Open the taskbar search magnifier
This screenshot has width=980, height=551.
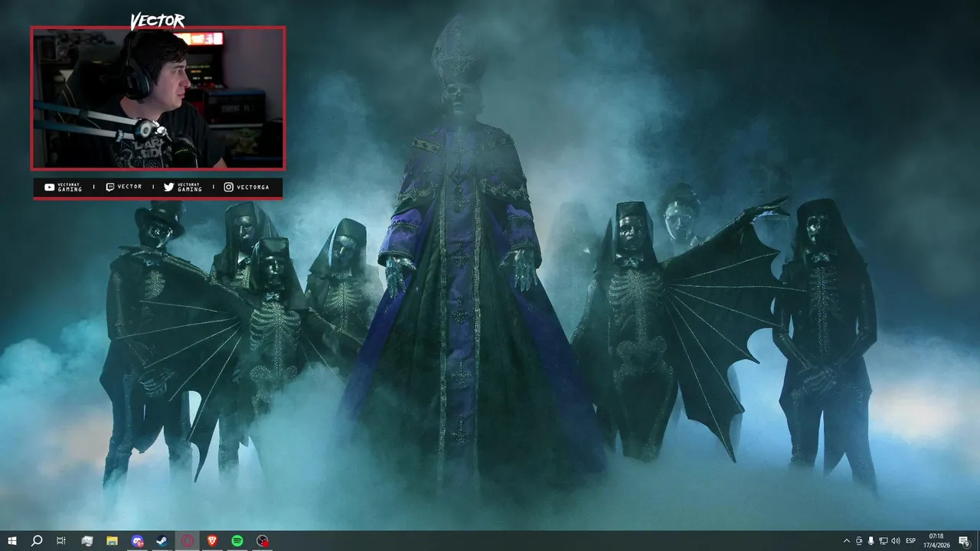click(36, 541)
